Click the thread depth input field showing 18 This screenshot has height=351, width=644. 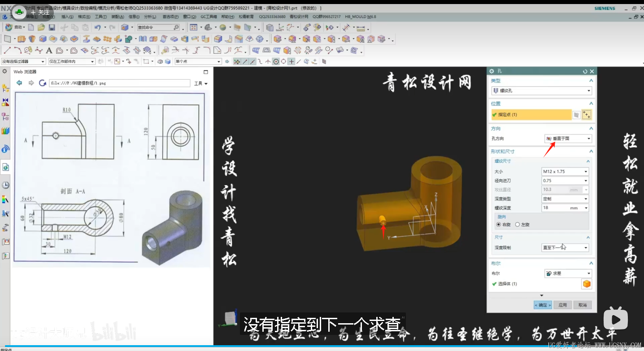point(555,208)
